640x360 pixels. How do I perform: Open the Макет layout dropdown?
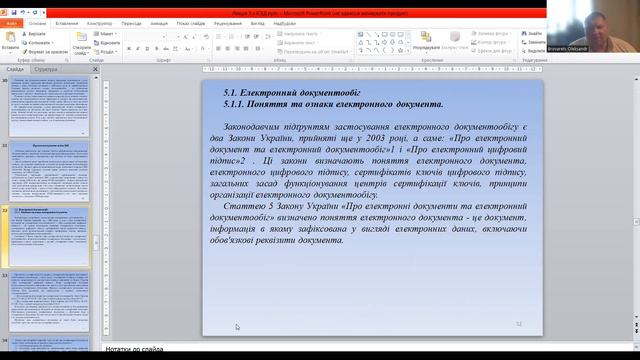coord(105,34)
